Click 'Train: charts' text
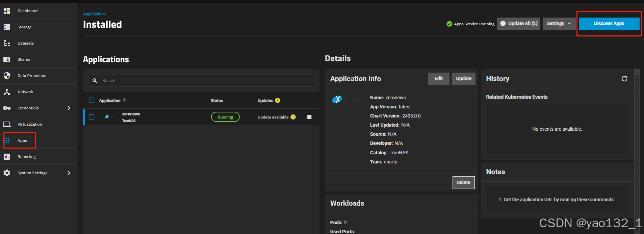This screenshot has height=234, width=644. [384, 162]
